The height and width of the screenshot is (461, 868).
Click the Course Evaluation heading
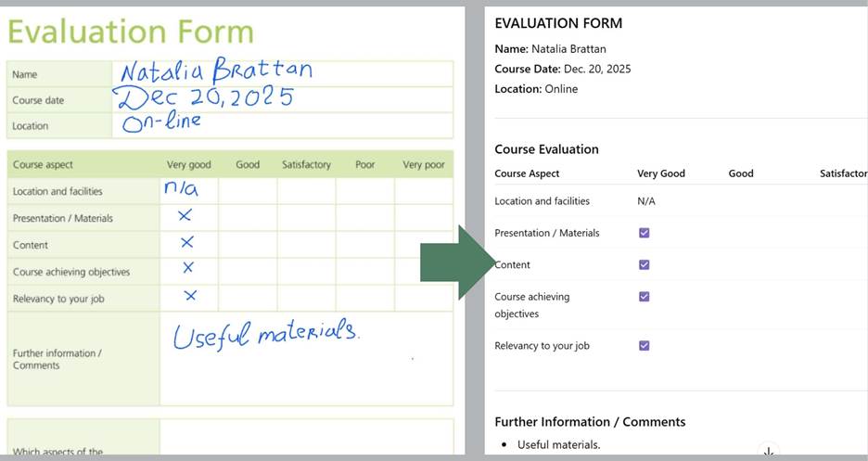tap(546, 149)
